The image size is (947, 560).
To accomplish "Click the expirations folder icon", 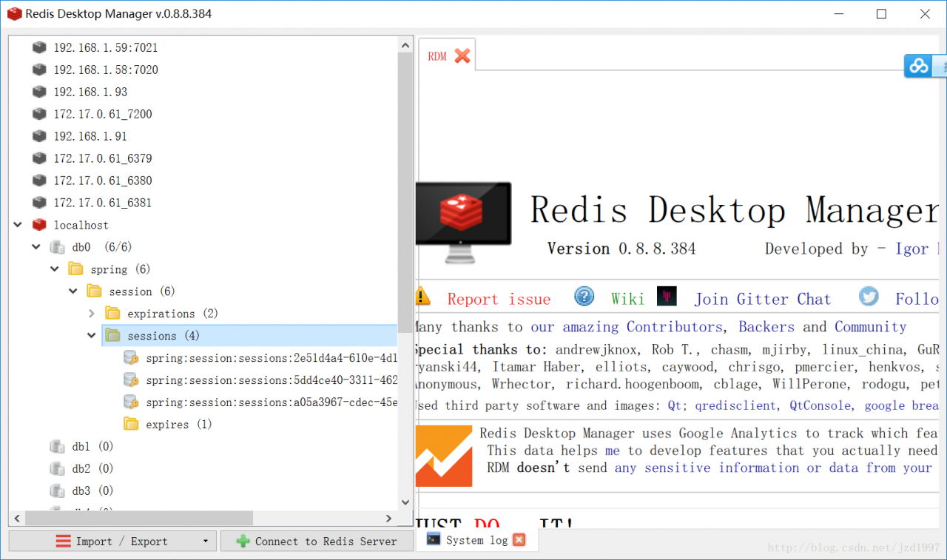I will coord(112,313).
